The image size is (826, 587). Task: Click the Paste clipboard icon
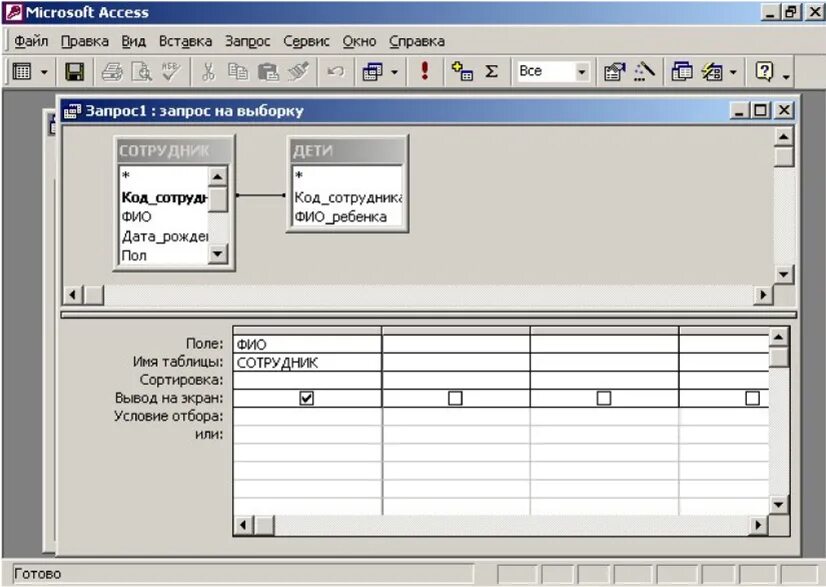tap(268, 72)
